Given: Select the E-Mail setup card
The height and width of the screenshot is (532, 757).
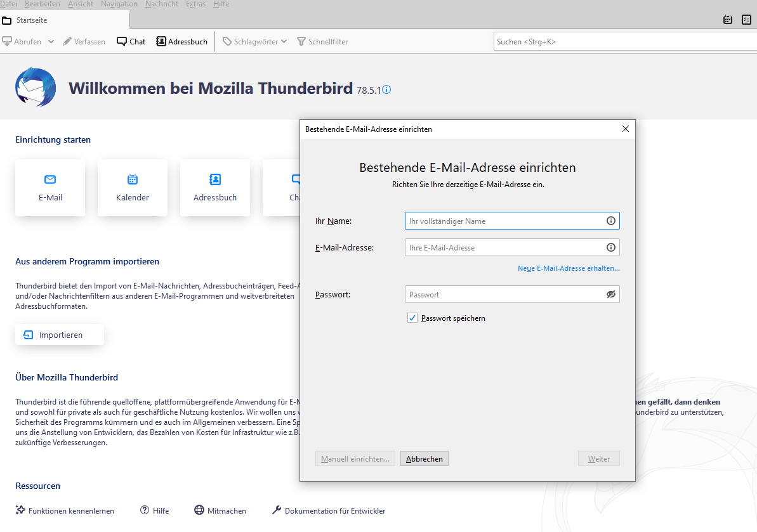Looking at the screenshot, I should click(50, 188).
